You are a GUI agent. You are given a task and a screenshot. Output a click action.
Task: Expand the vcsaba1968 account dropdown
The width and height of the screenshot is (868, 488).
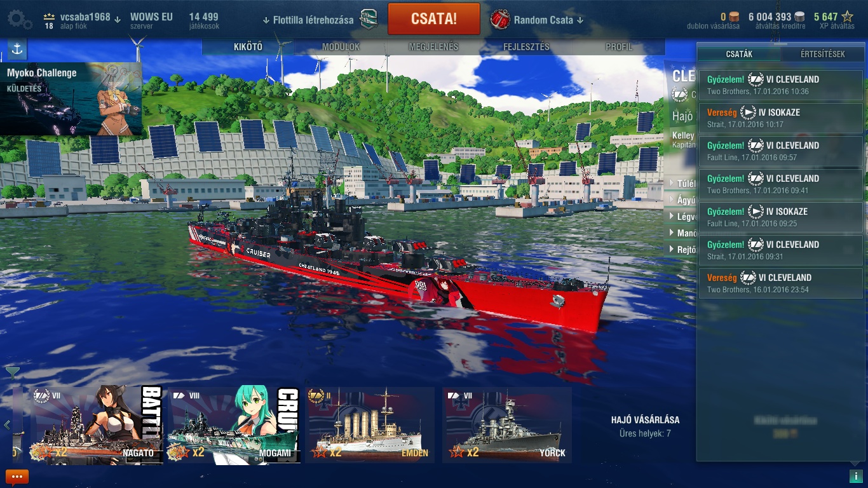click(117, 19)
